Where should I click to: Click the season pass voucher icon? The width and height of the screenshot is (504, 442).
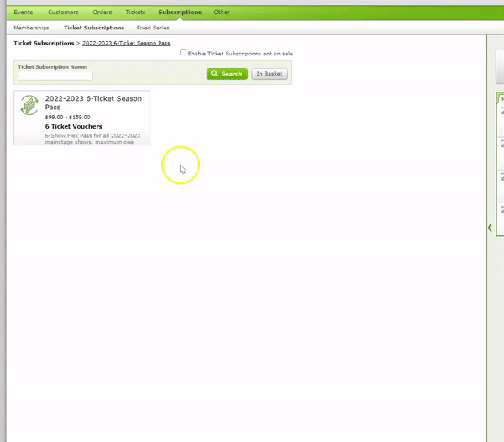(29, 105)
